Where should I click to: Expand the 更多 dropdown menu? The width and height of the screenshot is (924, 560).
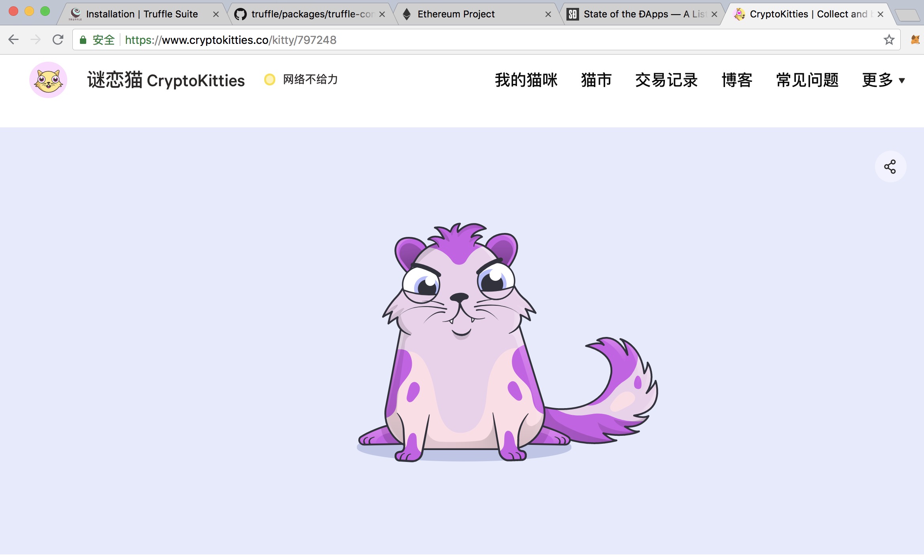[884, 80]
